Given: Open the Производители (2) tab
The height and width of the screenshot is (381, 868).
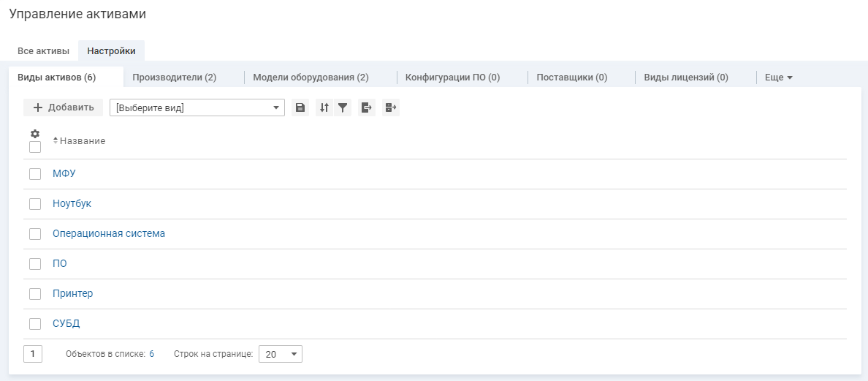Looking at the screenshot, I should coord(174,78).
